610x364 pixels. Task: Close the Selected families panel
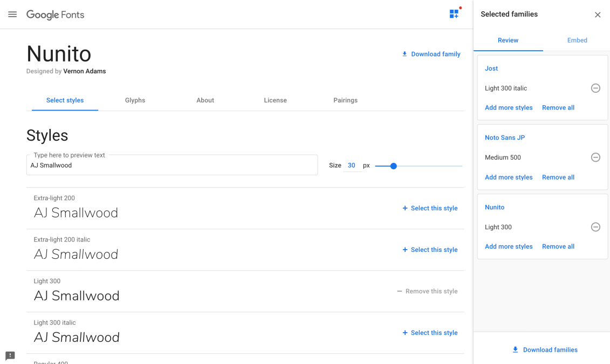[x=598, y=15]
